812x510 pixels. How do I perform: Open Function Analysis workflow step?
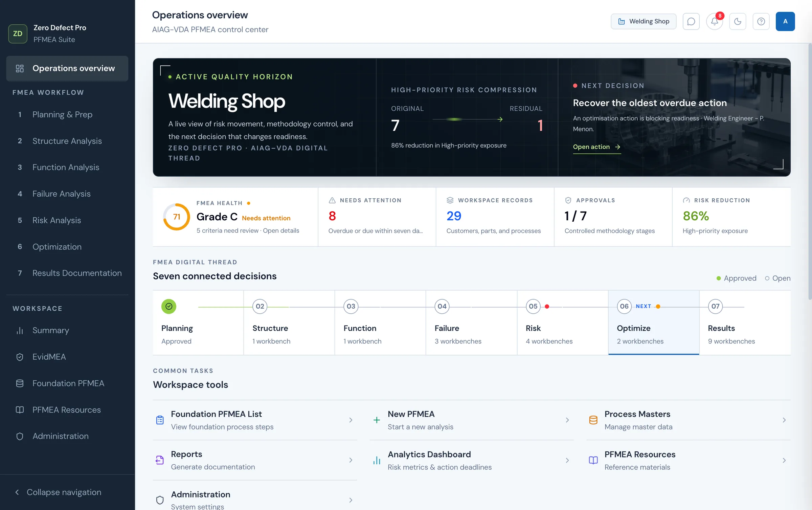pos(67,167)
